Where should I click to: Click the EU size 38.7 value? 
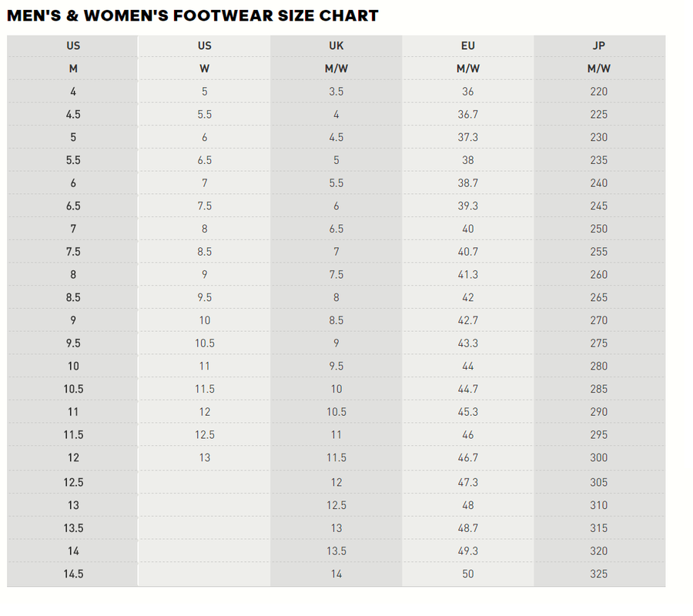468,183
